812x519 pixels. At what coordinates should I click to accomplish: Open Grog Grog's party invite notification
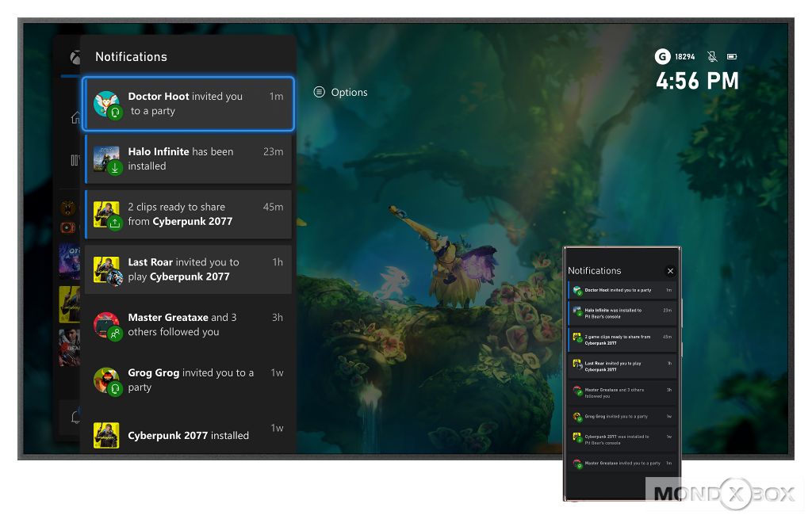point(189,380)
